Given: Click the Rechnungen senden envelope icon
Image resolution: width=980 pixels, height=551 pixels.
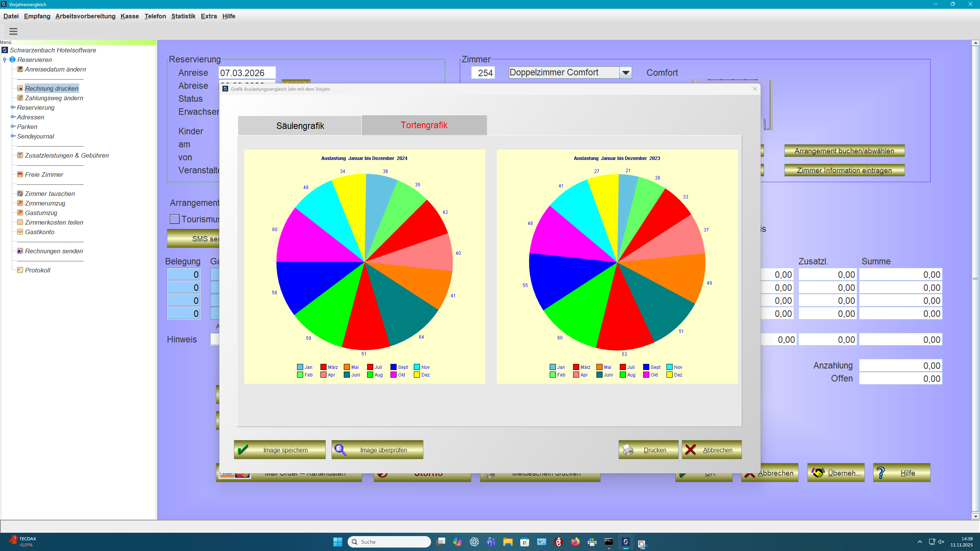Looking at the screenshot, I should 20,251.
